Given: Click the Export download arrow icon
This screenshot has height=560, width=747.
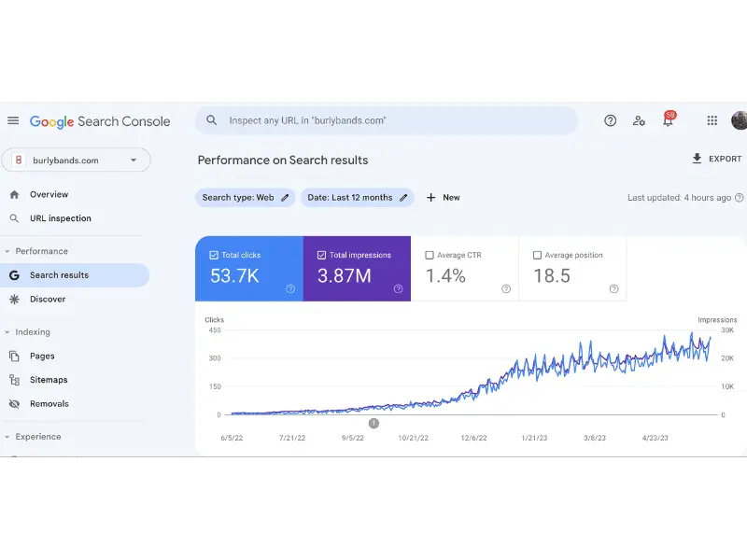Looking at the screenshot, I should point(697,159).
